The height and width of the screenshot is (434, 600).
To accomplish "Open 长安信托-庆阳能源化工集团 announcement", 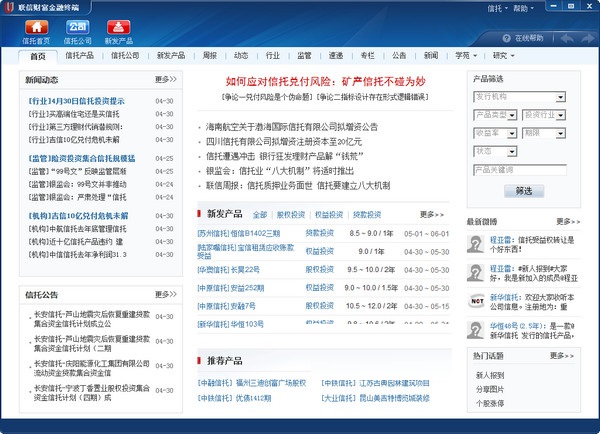I will pos(91,368).
